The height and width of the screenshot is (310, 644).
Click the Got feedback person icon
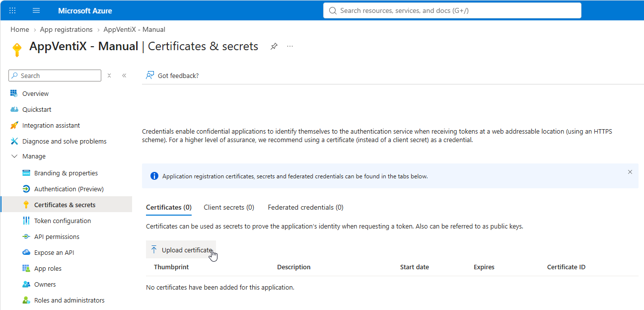point(150,76)
